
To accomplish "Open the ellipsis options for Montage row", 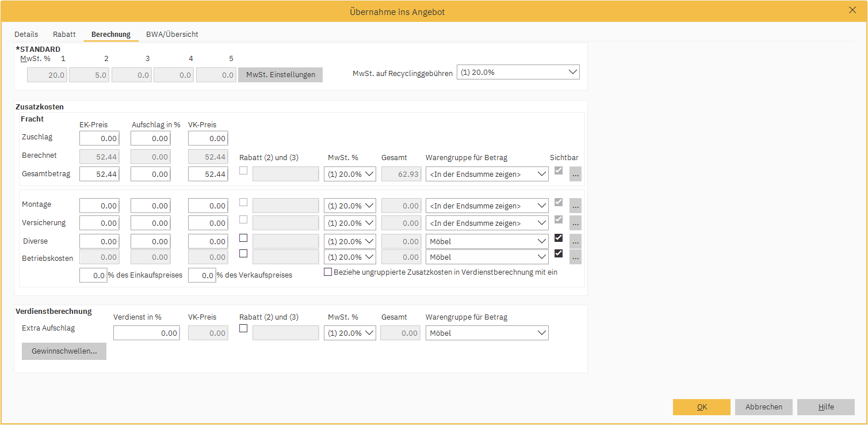I will pos(575,206).
